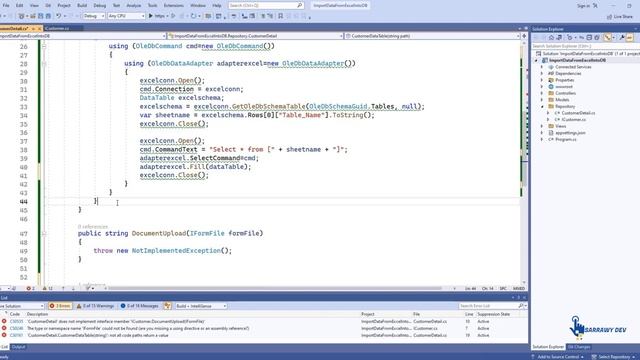
Task: Click the Hot Reload toolbar icon
Action: click(193, 16)
